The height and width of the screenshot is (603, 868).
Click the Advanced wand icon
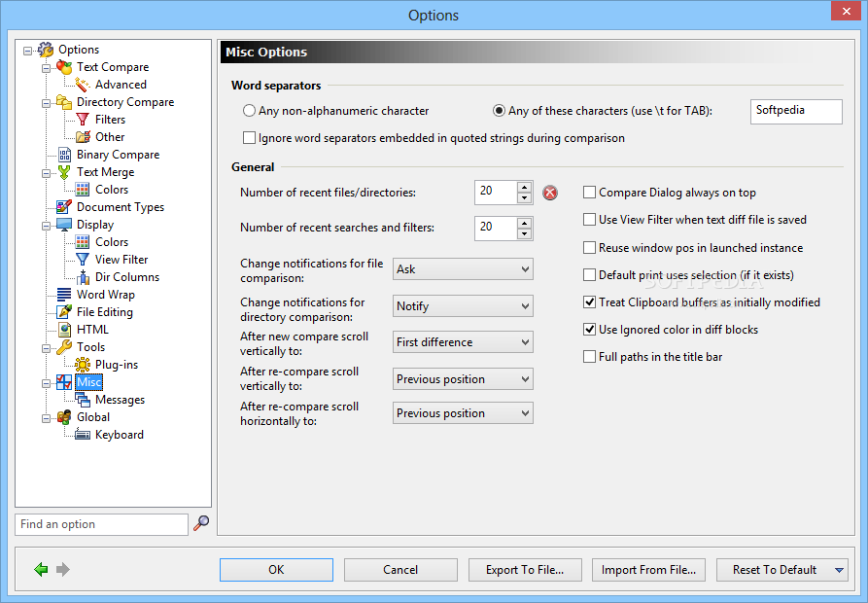pyautogui.click(x=83, y=85)
